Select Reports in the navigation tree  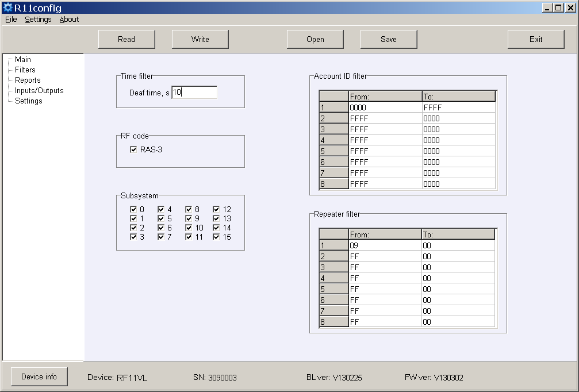[x=28, y=80]
